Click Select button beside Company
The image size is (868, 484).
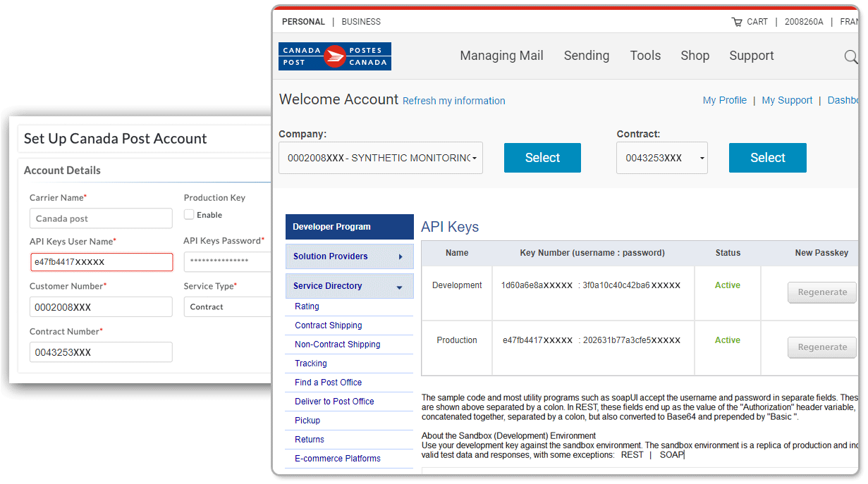(542, 158)
